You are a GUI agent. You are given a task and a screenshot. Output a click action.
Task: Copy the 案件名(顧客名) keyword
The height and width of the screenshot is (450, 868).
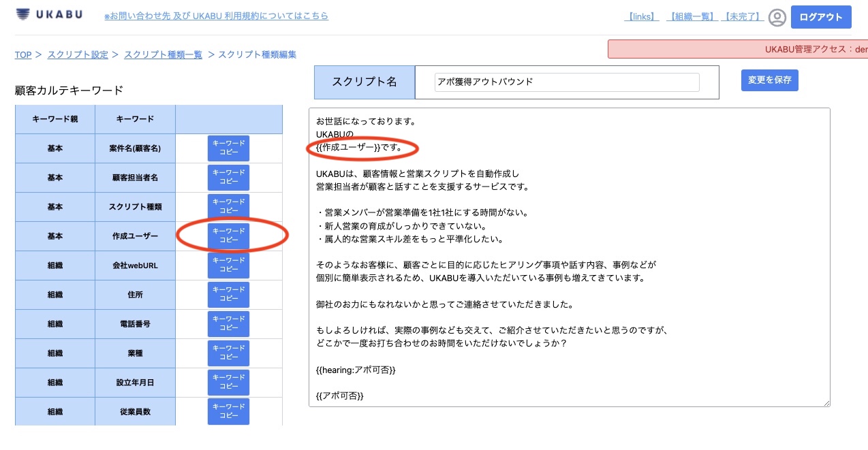pos(228,148)
